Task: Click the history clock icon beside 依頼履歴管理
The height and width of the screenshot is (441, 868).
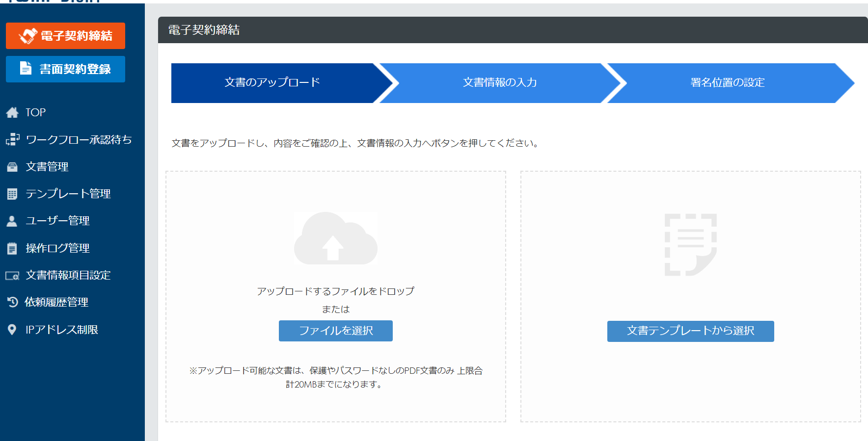Action: [x=12, y=302]
